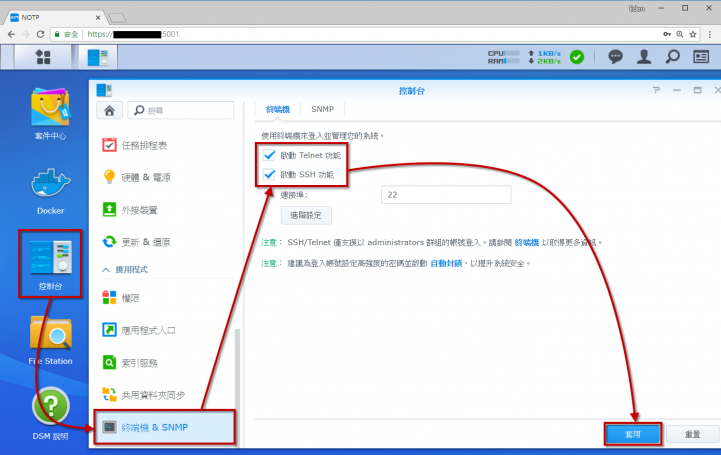Click the saved password key icon

[x=666, y=34]
